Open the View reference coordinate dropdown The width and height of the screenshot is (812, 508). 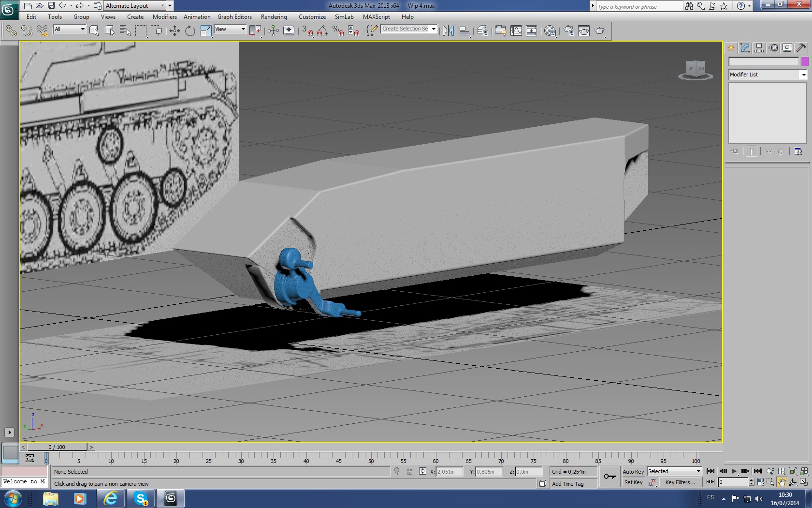[230, 29]
